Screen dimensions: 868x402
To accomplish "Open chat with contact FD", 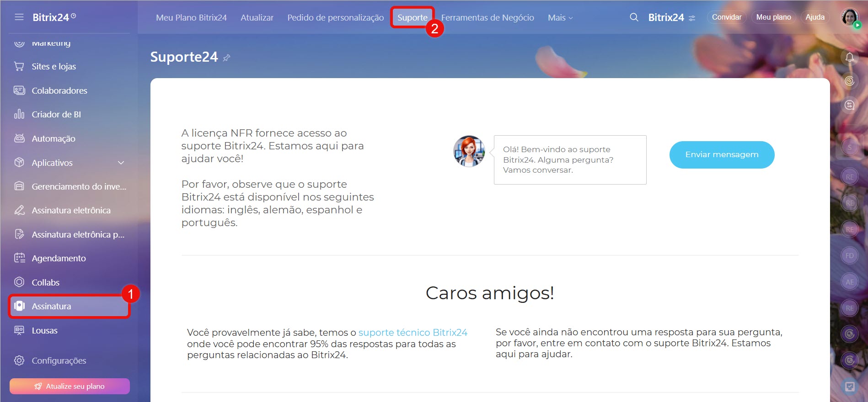I will (850, 255).
